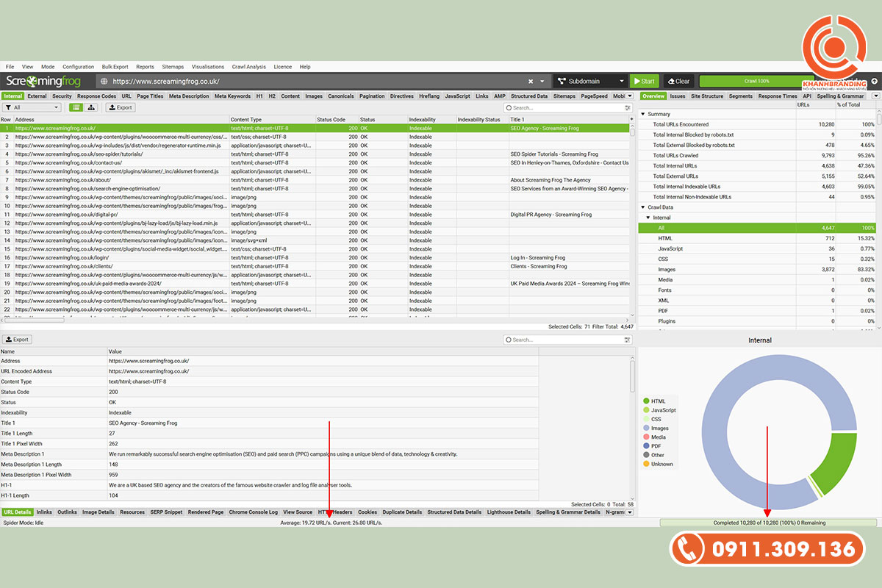Open the Visualisations menu
The width and height of the screenshot is (882, 588).
coord(208,67)
